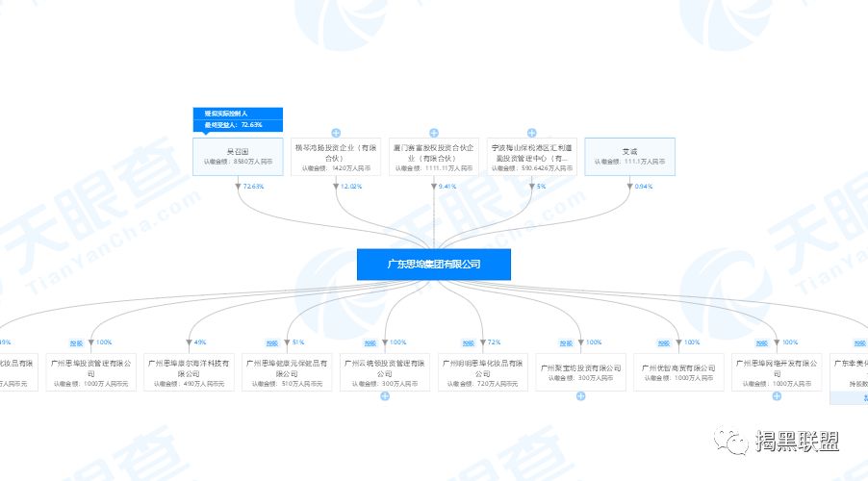Click the 12.02% shareholding percentage
Screen dimensions: 868x481
351,187
